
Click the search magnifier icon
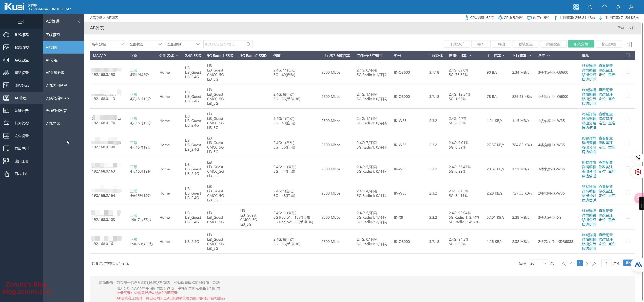tap(248, 44)
